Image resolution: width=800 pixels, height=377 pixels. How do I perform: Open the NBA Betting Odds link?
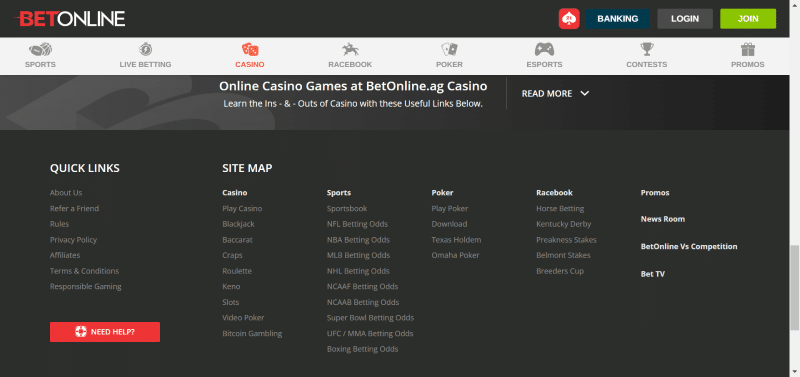click(358, 240)
